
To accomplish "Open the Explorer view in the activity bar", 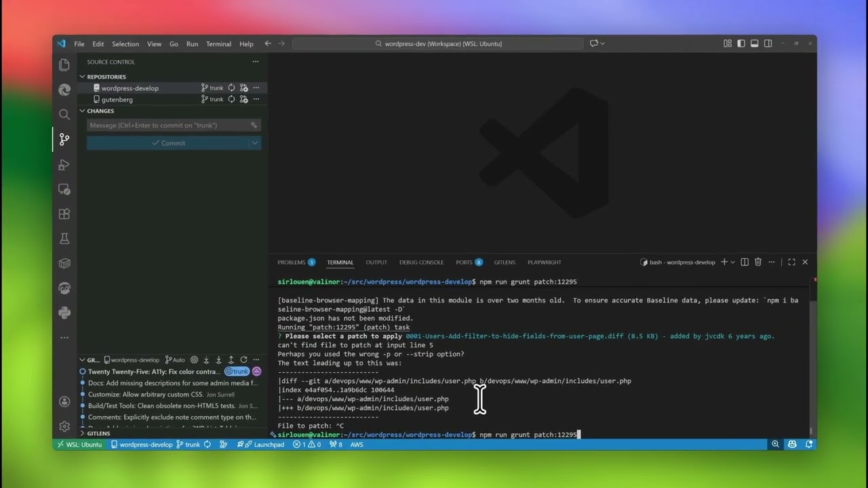I will pyautogui.click(x=64, y=65).
